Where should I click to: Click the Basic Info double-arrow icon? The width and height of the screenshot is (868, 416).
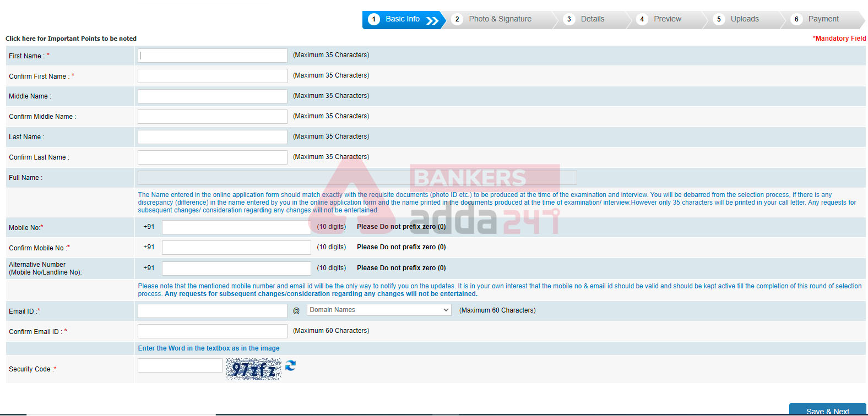point(432,20)
